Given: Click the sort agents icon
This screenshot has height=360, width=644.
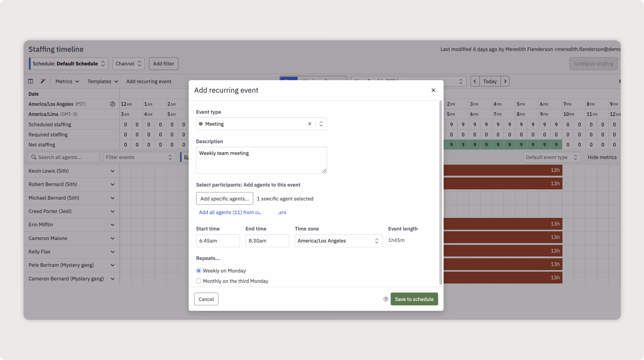Looking at the screenshot, I should (186, 157).
